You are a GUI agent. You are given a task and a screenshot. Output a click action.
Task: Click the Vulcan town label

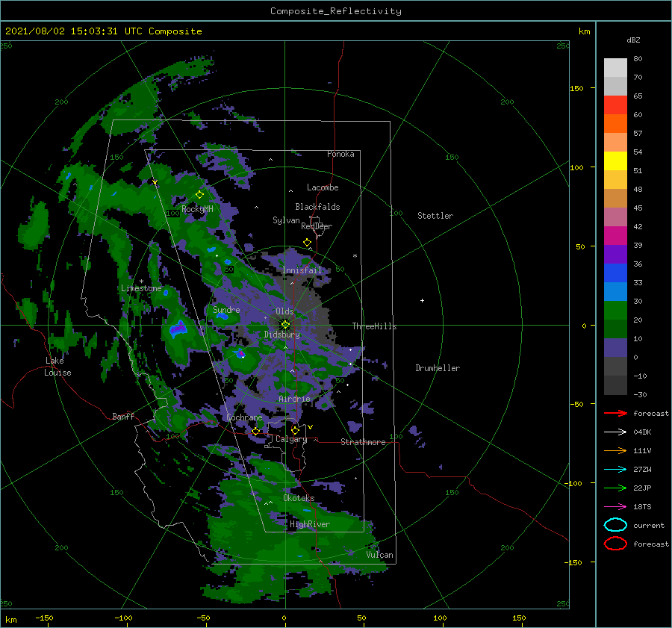(380, 555)
